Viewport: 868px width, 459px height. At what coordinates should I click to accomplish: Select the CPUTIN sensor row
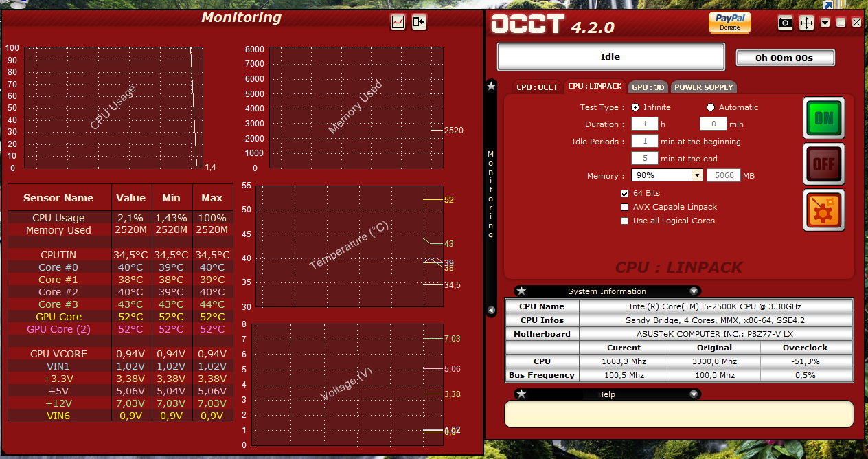click(120, 255)
